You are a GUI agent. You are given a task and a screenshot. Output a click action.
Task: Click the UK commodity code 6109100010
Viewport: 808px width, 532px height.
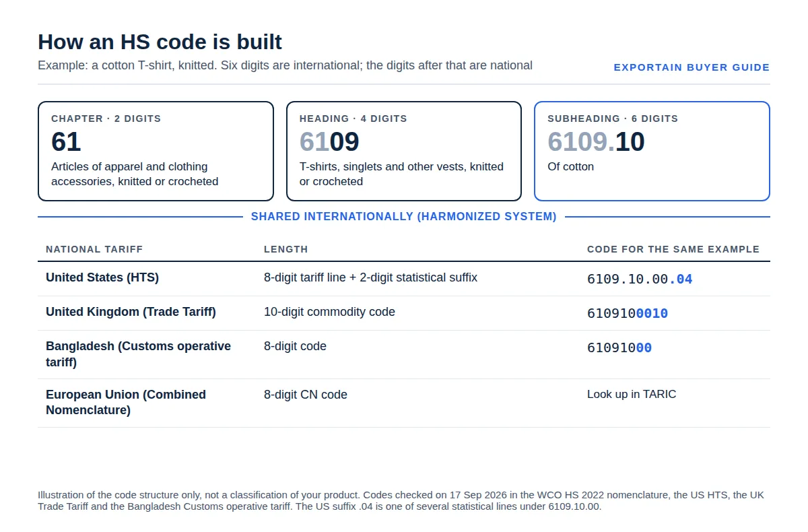pos(628,313)
